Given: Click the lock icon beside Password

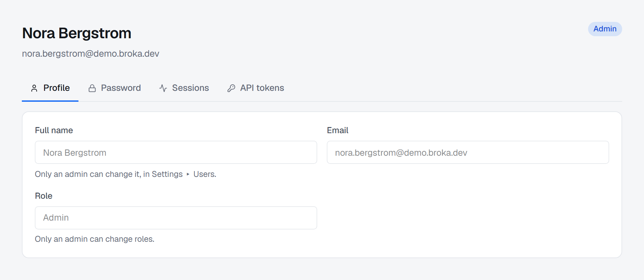Looking at the screenshot, I should pyautogui.click(x=92, y=88).
